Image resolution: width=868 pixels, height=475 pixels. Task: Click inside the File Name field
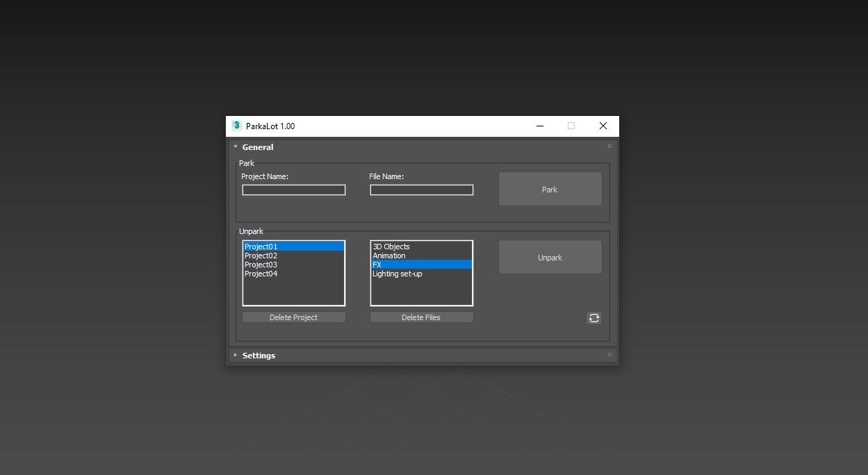click(x=421, y=190)
